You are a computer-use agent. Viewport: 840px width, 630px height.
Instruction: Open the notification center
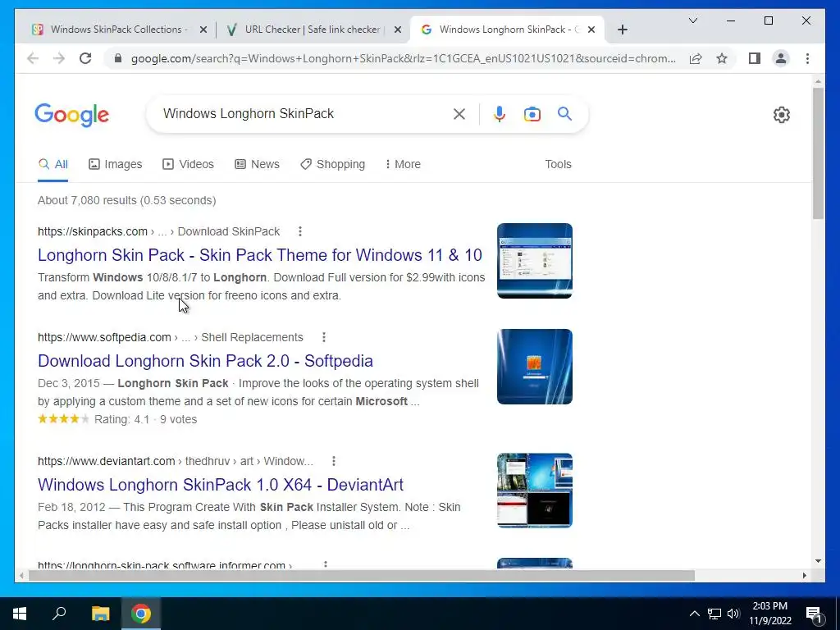[x=815, y=614]
